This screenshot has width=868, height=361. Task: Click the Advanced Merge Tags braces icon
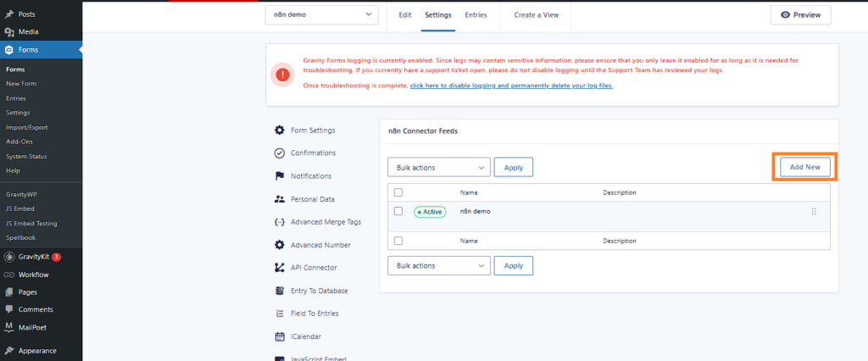pyautogui.click(x=280, y=222)
